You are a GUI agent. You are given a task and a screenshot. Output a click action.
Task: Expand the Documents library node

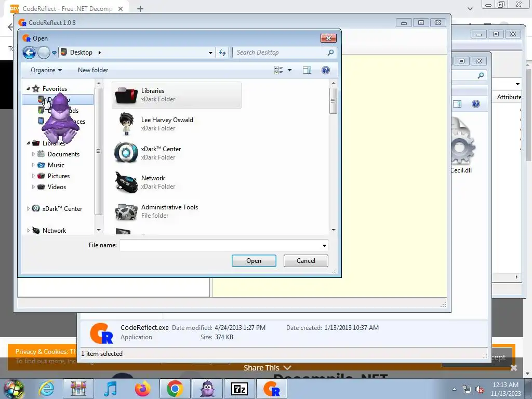tap(33, 154)
